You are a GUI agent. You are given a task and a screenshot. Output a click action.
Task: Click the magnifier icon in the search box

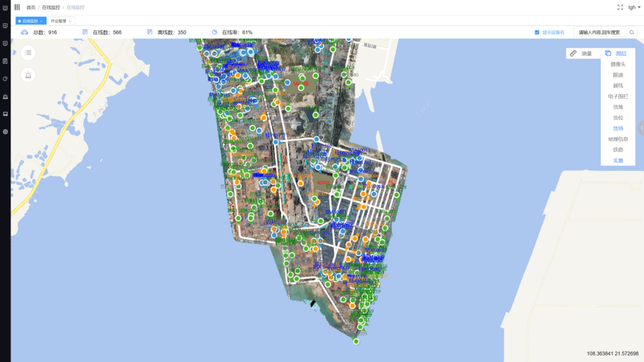point(632,32)
